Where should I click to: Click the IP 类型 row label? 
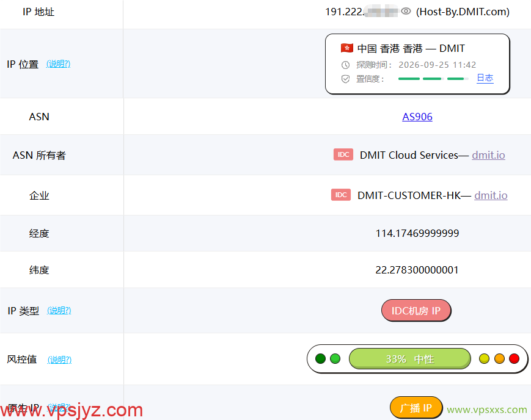(23, 311)
